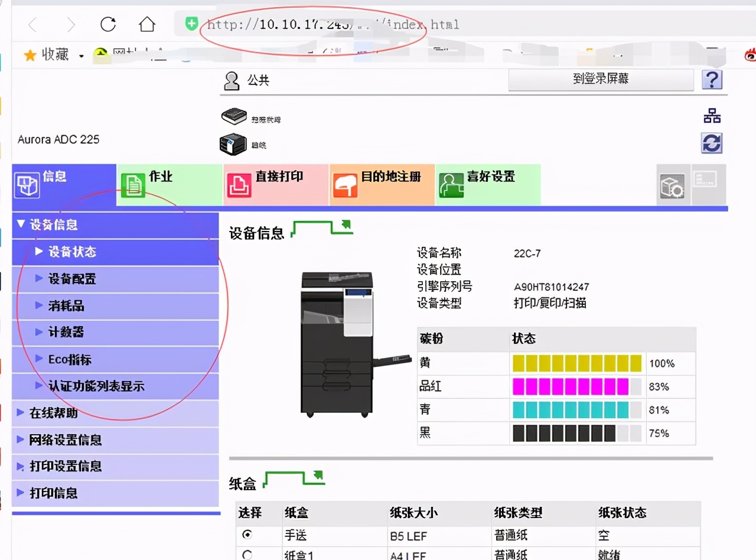Expand the 在线帮助 sidebar section
This screenshot has height=560, width=756.
(x=53, y=414)
